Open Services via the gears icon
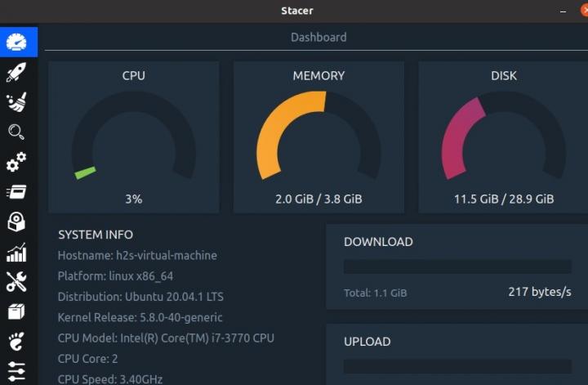This screenshot has height=385, width=588. (x=16, y=162)
